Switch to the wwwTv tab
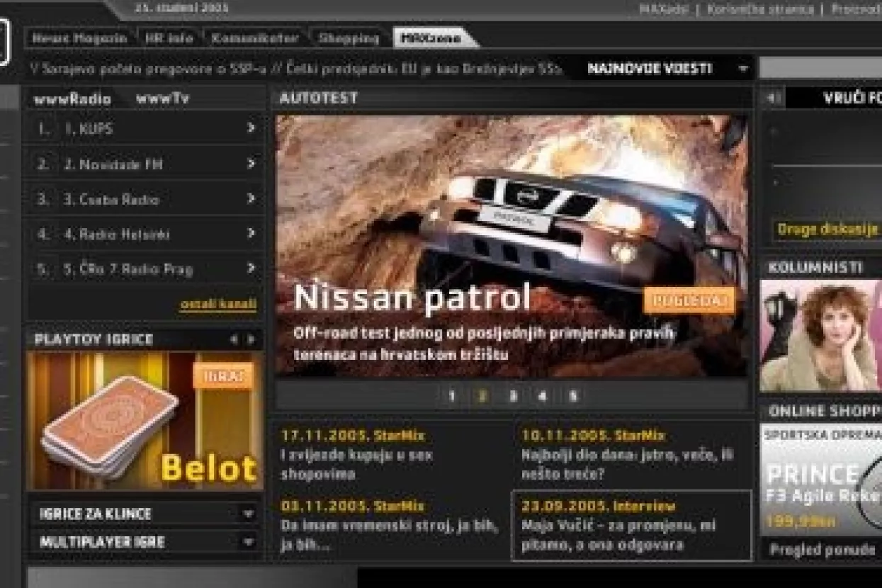Image resolution: width=882 pixels, height=588 pixels. pyautogui.click(x=163, y=98)
